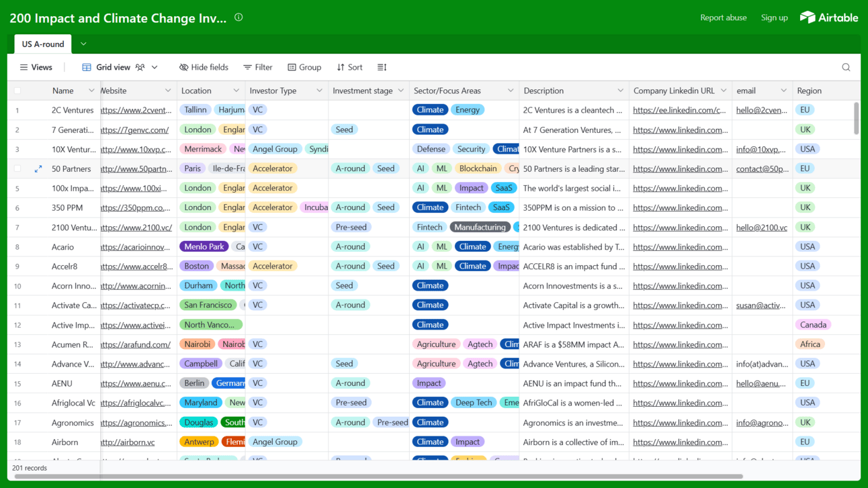This screenshot has width=868, height=488.
Task: Tick the checkbox on the 50 Partners row
Action: tap(17, 168)
